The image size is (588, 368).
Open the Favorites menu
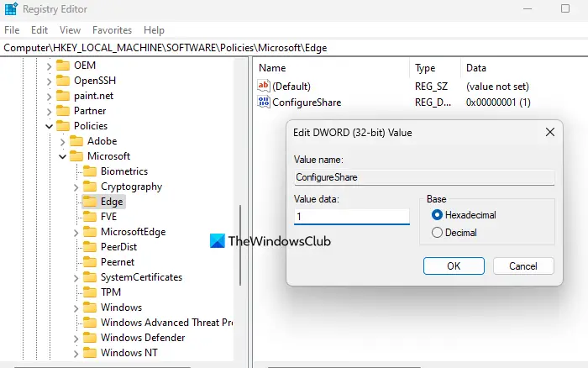coord(112,30)
